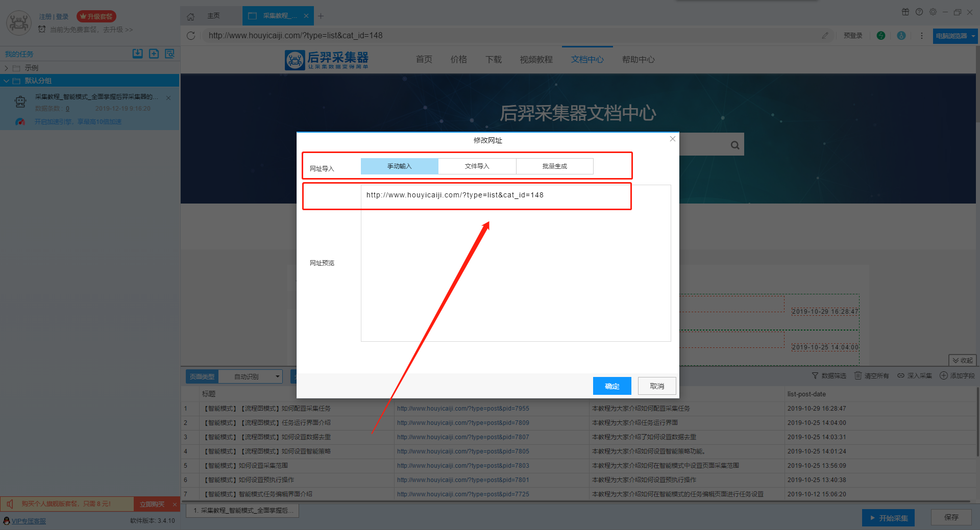
Task: Select the 批量生成 tab
Action: (x=554, y=166)
